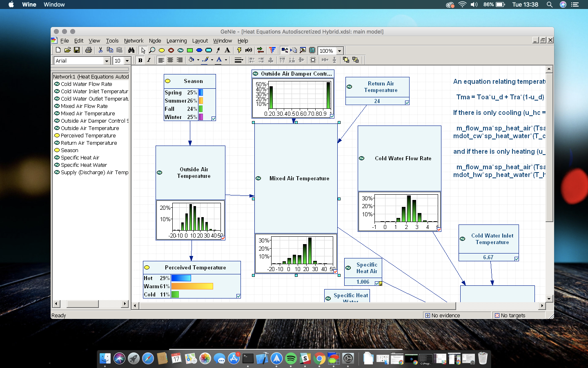This screenshot has width=588, height=368.
Task: Toggle the checkbox on Return Air Temperature node
Action: point(407,102)
